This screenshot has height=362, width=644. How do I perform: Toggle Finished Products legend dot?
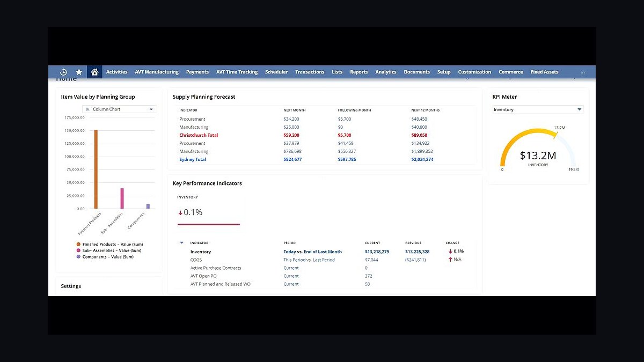click(78, 245)
